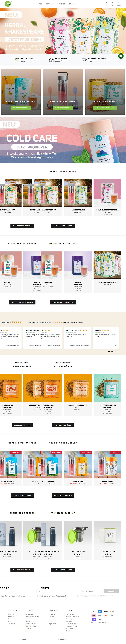Click the foodsbest logo in header
126x644 pixels.
(8, 4)
